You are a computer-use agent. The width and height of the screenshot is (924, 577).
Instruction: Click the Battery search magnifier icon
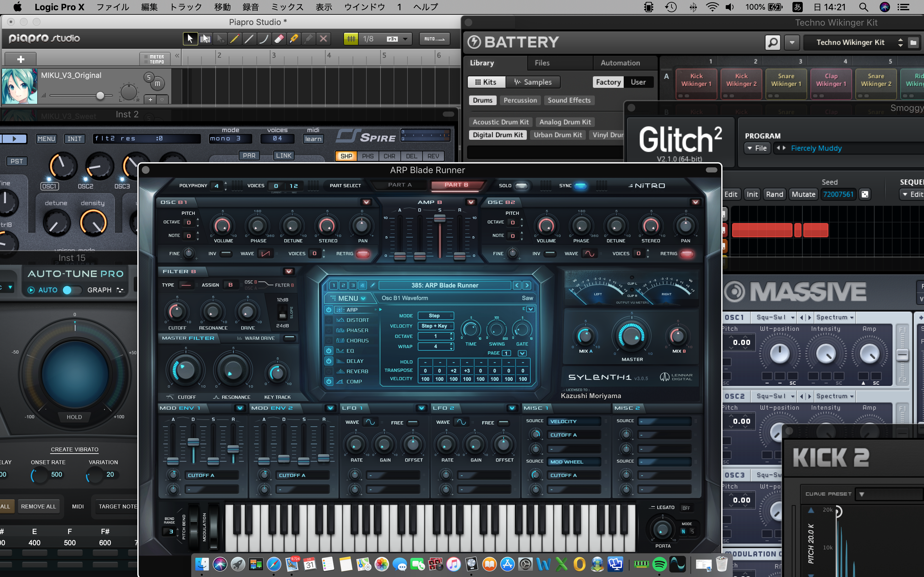773,42
